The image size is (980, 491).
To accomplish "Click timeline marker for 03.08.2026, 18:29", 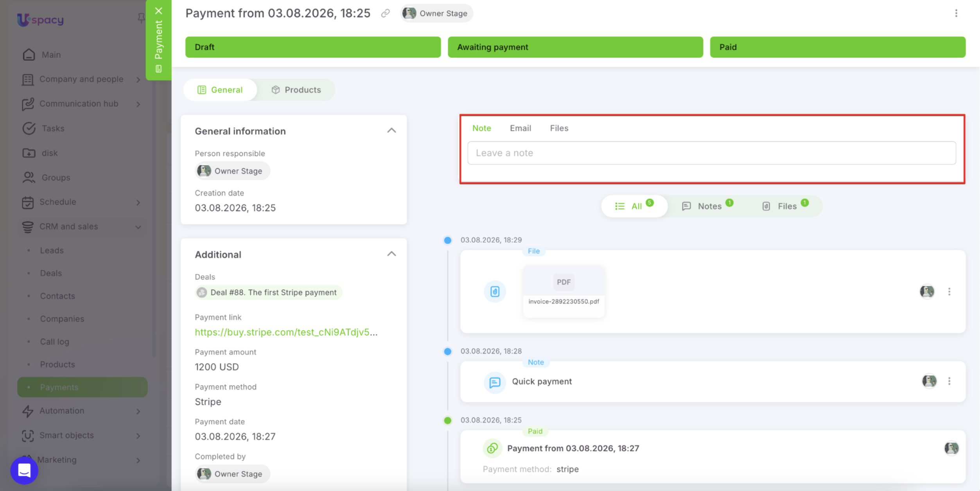I will point(448,240).
